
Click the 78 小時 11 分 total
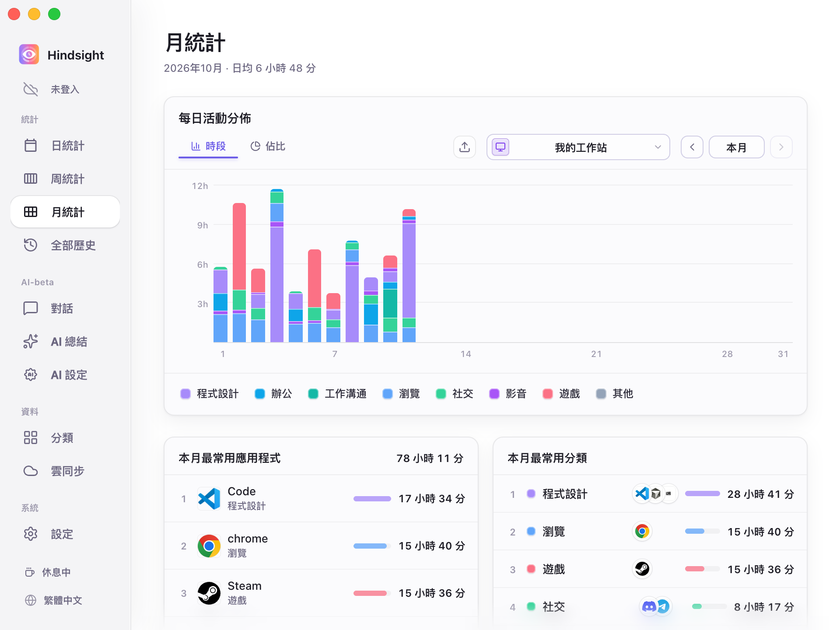(x=430, y=458)
